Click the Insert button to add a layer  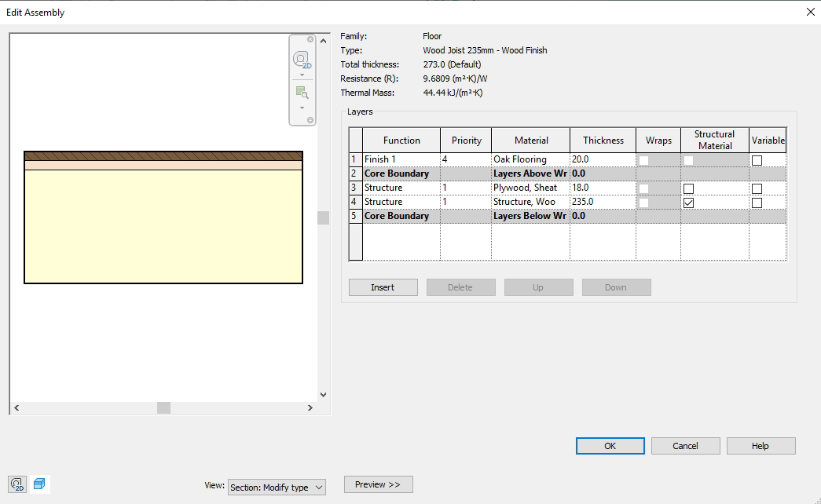[x=383, y=287]
